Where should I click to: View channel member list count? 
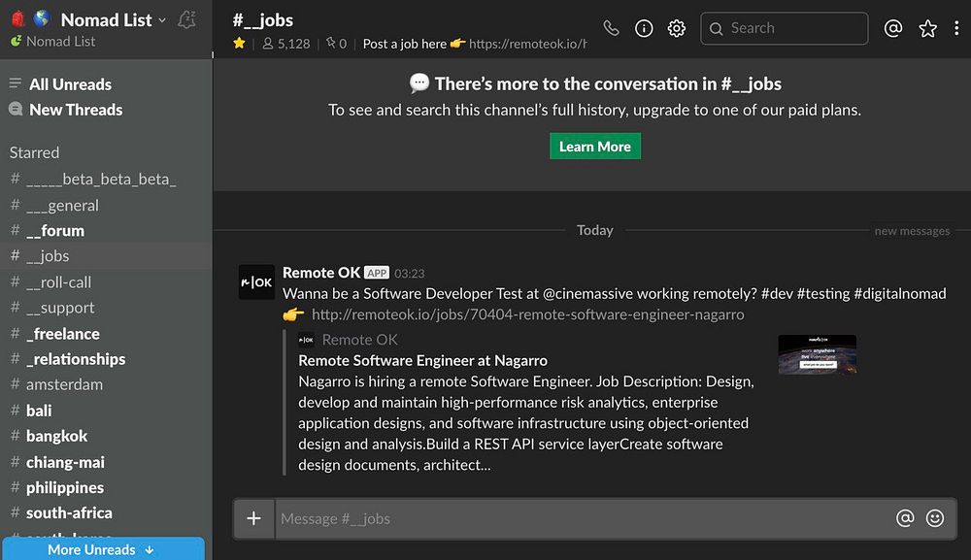point(286,44)
